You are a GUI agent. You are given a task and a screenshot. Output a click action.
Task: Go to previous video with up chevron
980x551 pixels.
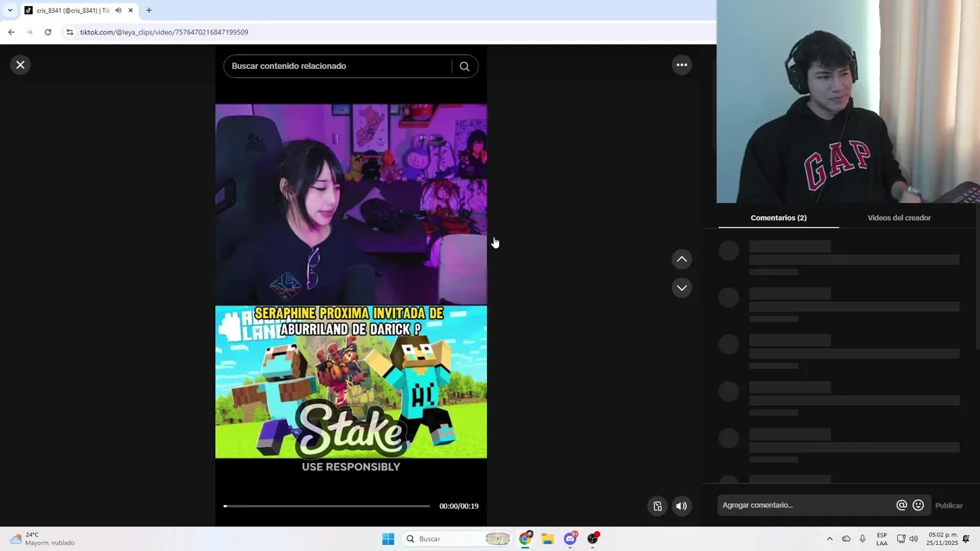tap(681, 259)
